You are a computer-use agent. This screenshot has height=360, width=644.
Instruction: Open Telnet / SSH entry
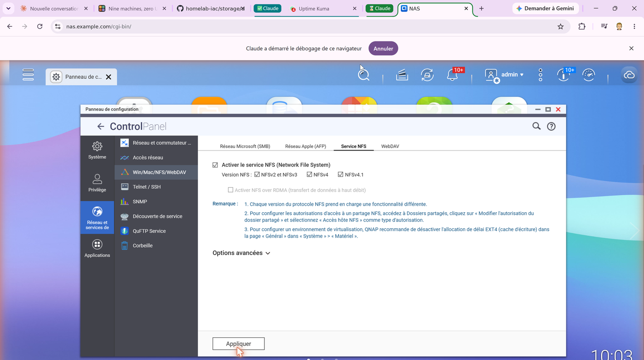pyautogui.click(x=156, y=187)
